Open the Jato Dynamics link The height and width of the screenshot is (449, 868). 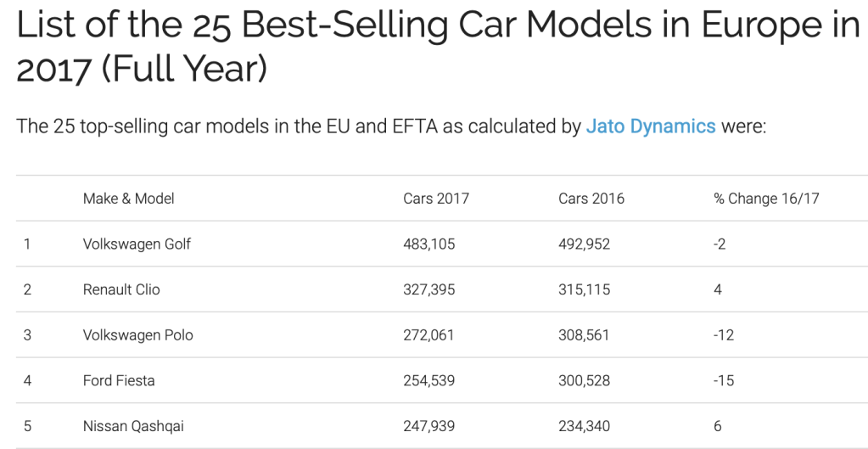tap(651, 126)
